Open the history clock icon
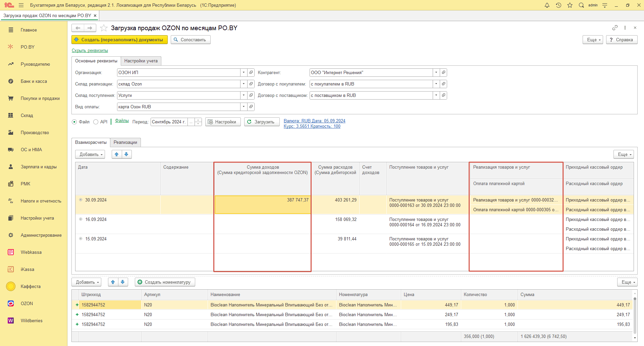 [x=558, y=5]
